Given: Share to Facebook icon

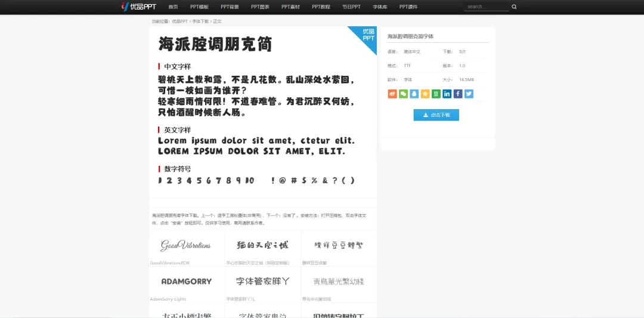Looking at the screenshot, I should [458, 94].
